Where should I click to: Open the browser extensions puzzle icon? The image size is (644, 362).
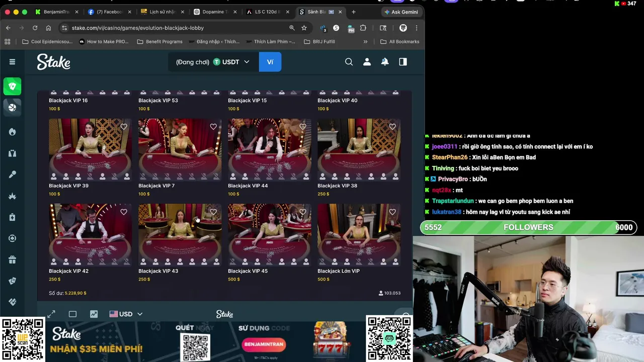click(363, 28)
